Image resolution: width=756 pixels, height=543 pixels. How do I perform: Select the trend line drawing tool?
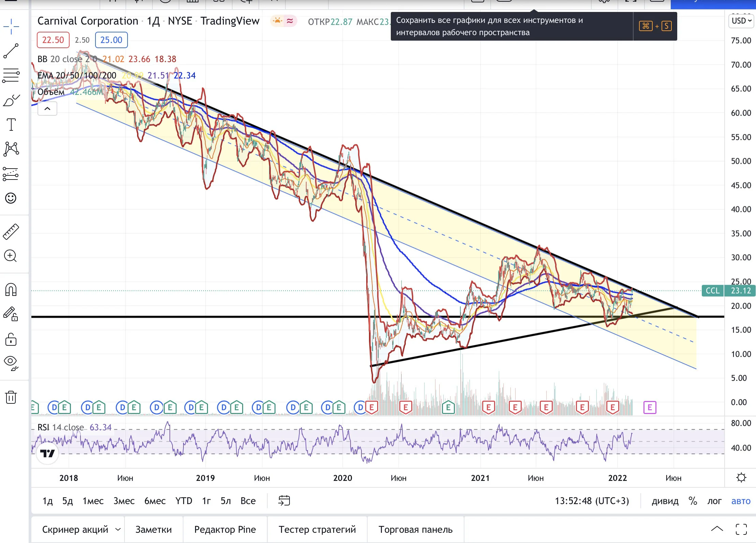(11, 51)
